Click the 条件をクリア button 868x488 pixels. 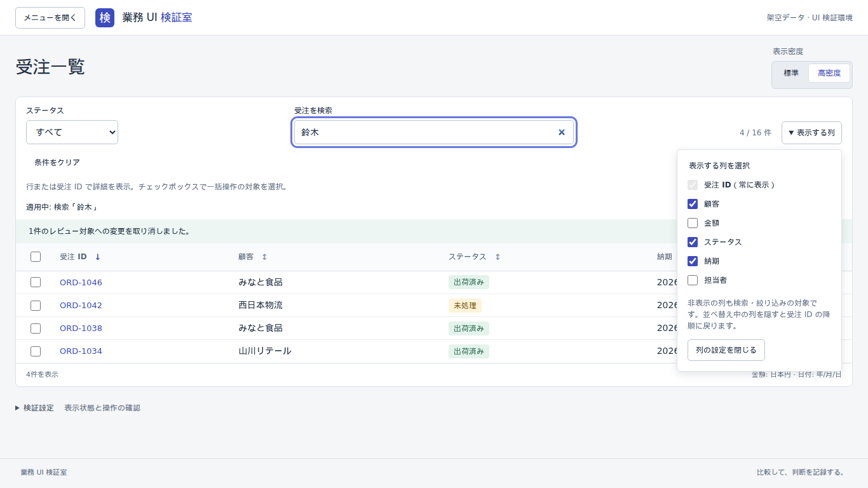tap(57, 163)
